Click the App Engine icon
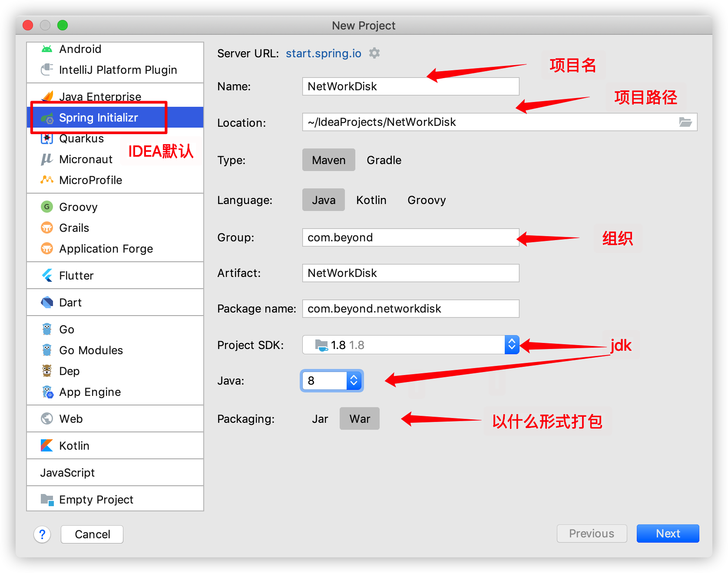Screen dimensions: 728x573 (x=47, y=392)
